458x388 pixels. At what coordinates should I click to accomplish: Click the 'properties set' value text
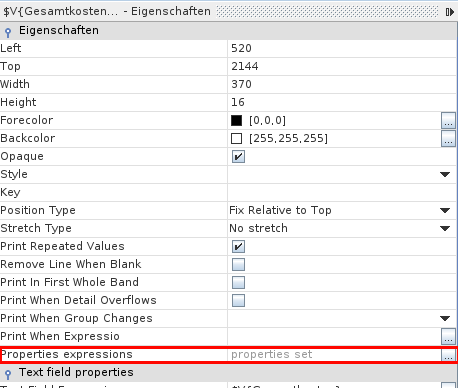click(x=272, y=354)
